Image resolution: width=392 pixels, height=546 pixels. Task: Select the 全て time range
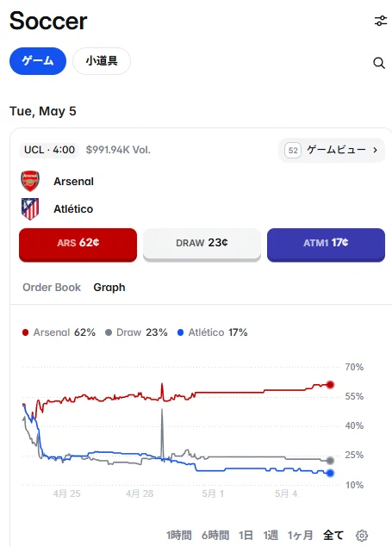(333, 535)
